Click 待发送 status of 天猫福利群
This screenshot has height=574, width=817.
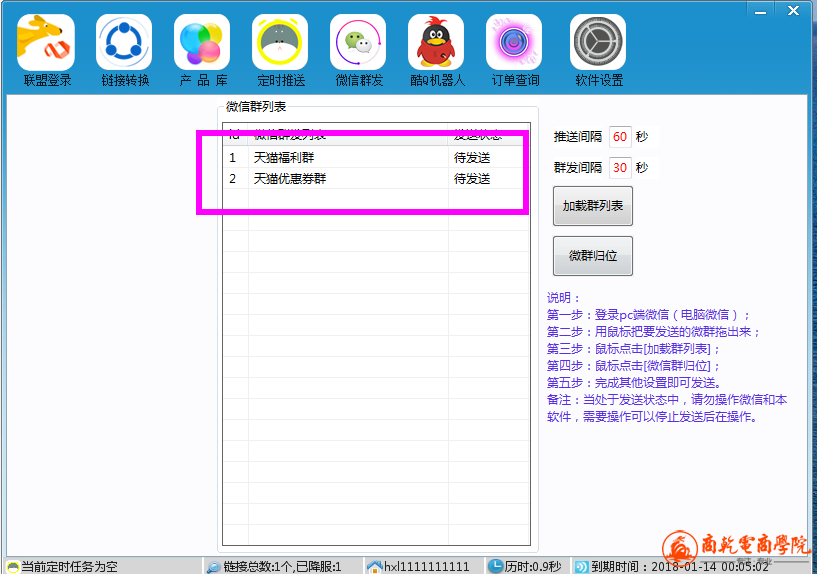472,157
